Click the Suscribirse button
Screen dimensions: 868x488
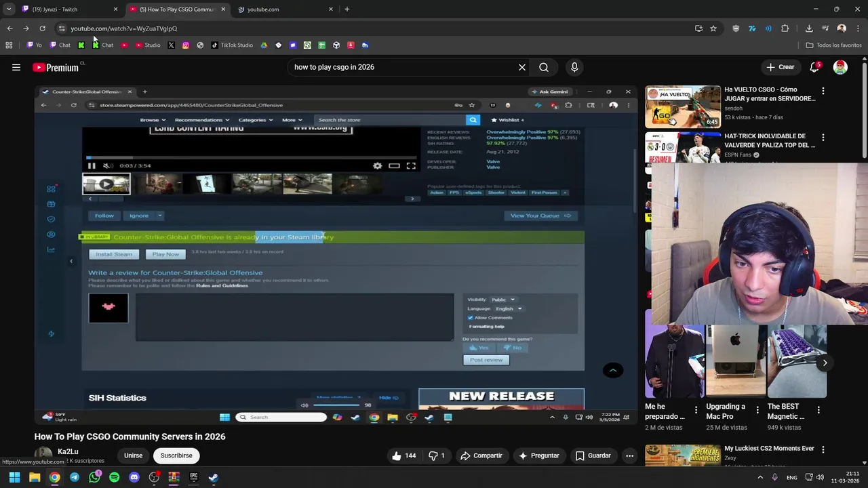(x=176, y=455)
